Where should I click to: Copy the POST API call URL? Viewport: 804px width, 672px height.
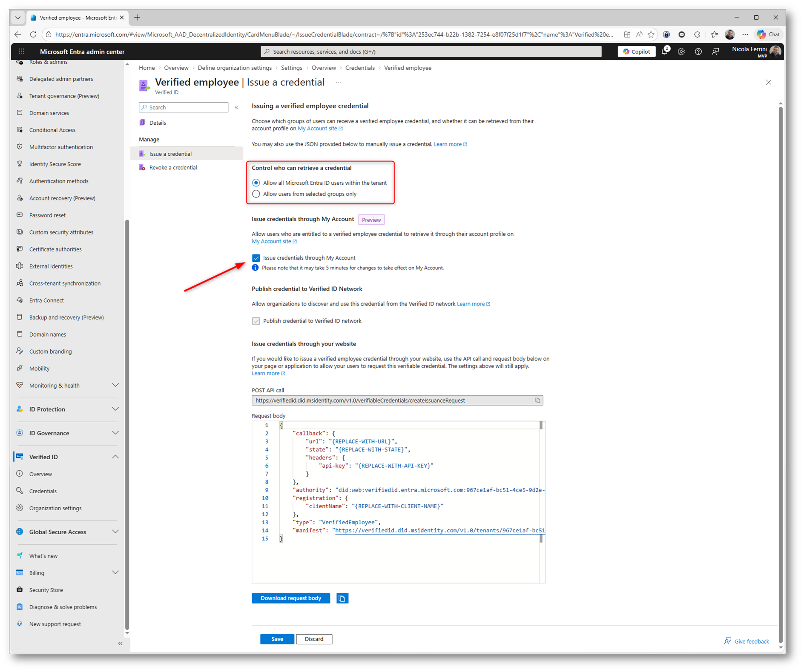(537, 400)
